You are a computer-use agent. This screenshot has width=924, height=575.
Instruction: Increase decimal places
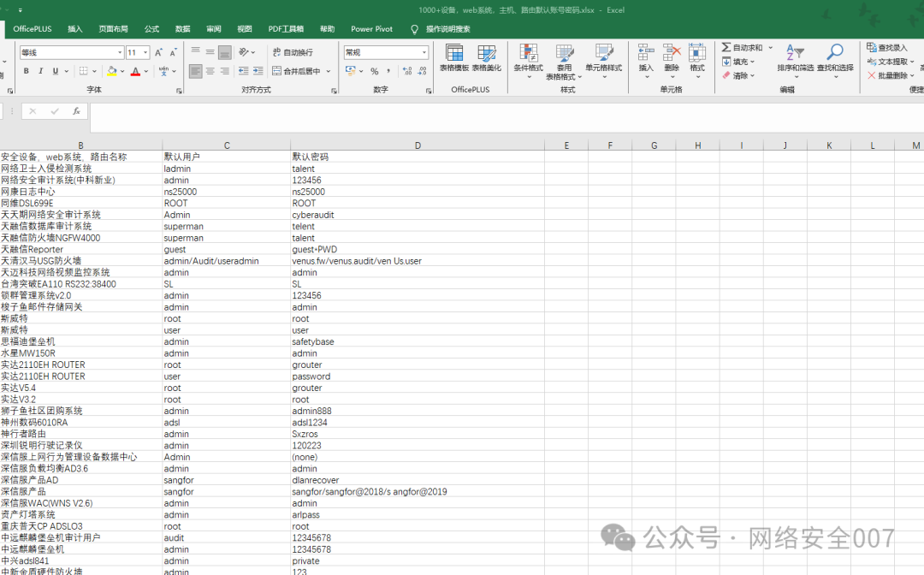[407, 71]
